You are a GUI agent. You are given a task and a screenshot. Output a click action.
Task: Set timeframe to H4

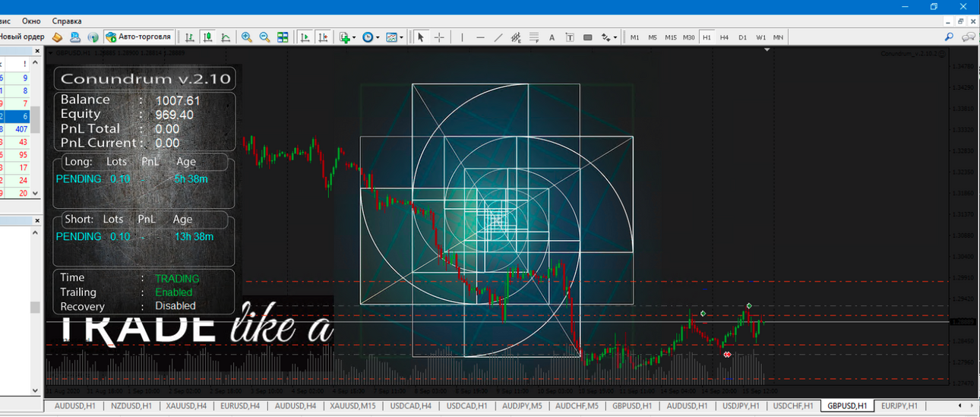pyautogui.click(x=725, y=36)
